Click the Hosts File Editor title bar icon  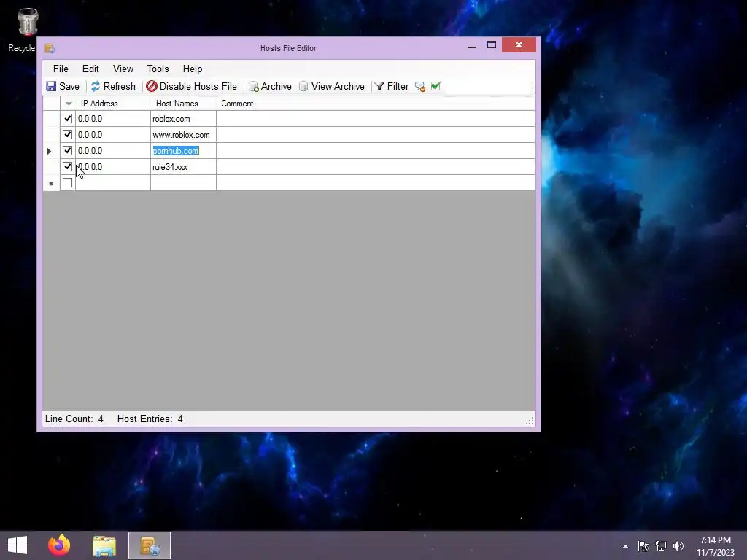tap(50, 48)
